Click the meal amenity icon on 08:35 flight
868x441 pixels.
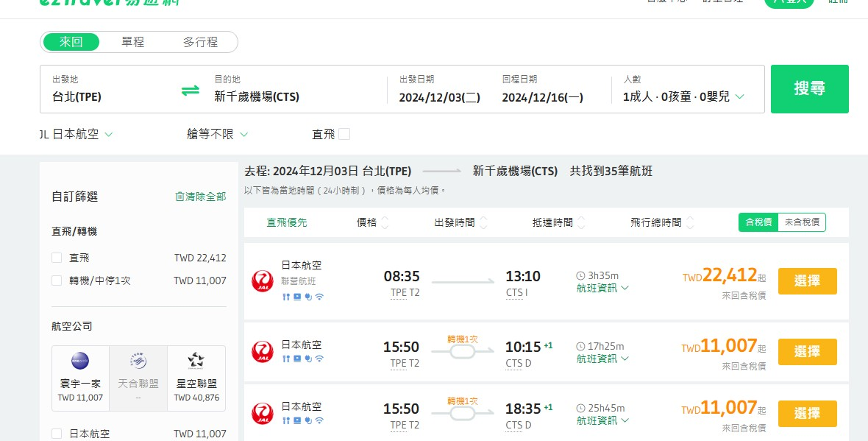click(x=286, y=297)
